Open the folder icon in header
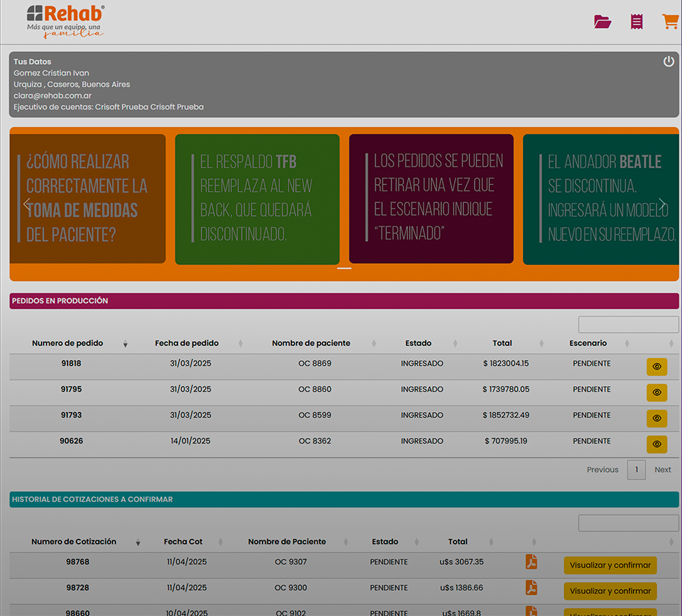 [x=602, y=22]
